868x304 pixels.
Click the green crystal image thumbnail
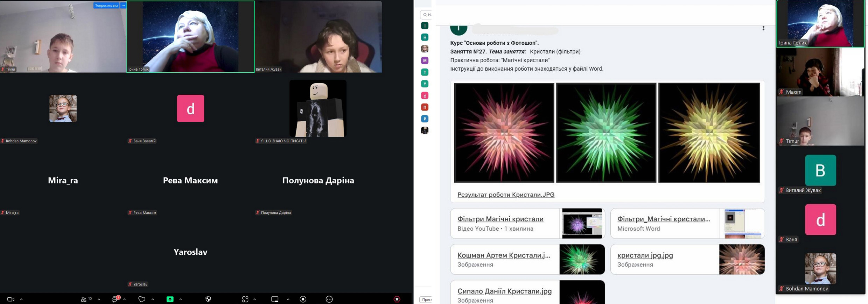tap(606, 133)
